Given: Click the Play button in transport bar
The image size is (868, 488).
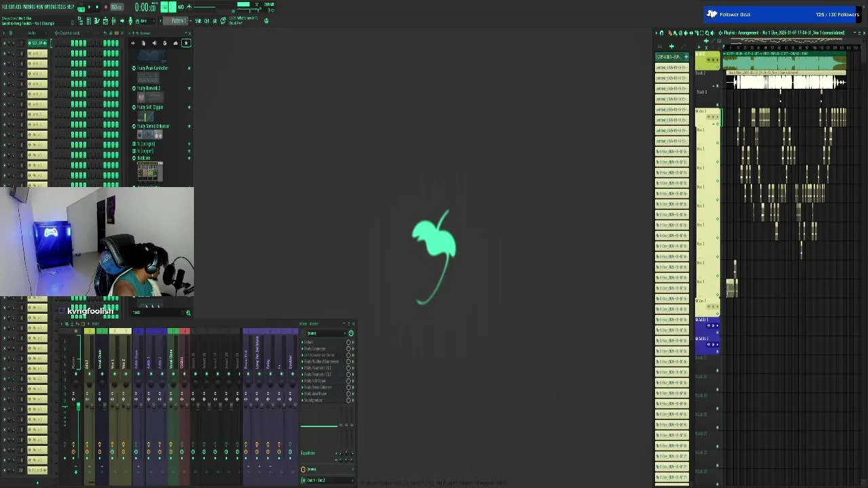Looking at the screenshot, I should (89, 7).
